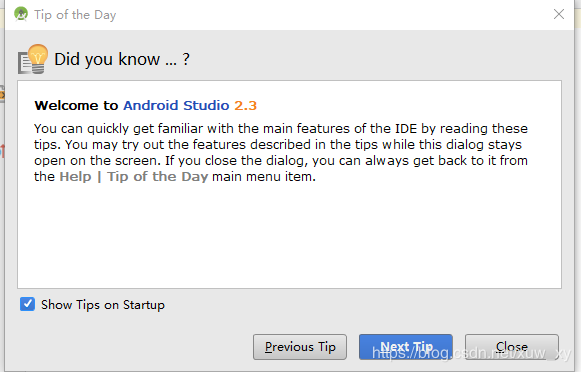
Task: Click the lightbulb tip icon
Action: point(33,59)
